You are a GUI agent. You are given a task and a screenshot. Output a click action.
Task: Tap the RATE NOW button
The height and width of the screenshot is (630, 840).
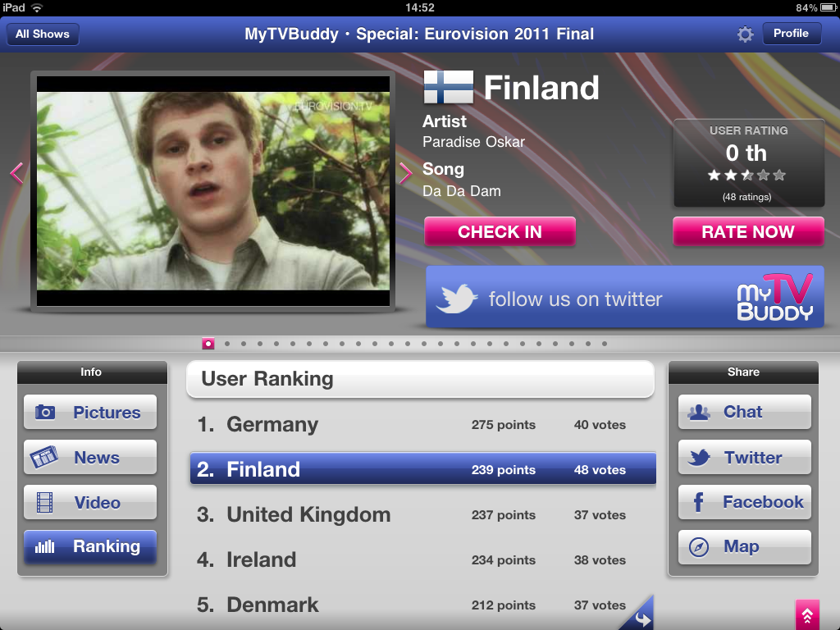748,231
